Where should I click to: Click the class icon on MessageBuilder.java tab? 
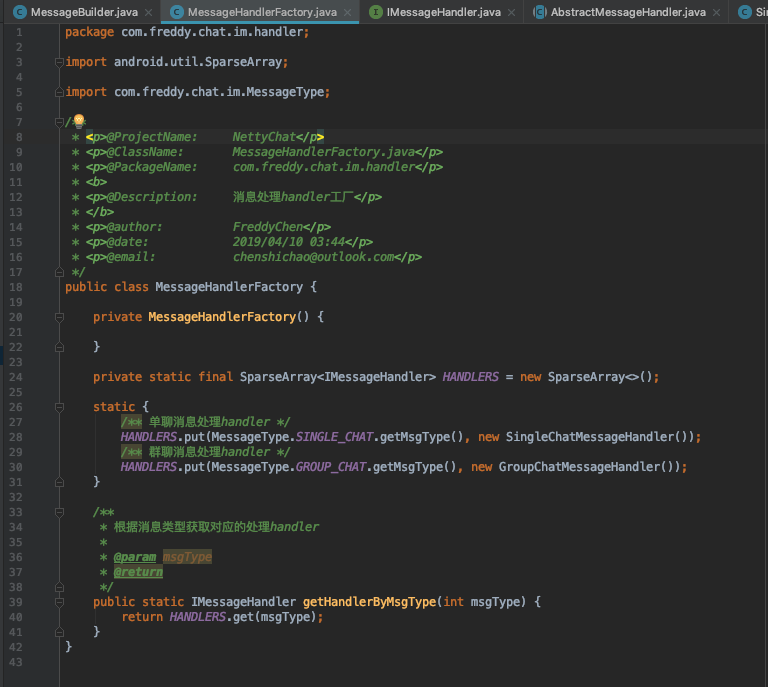point(20,12)
